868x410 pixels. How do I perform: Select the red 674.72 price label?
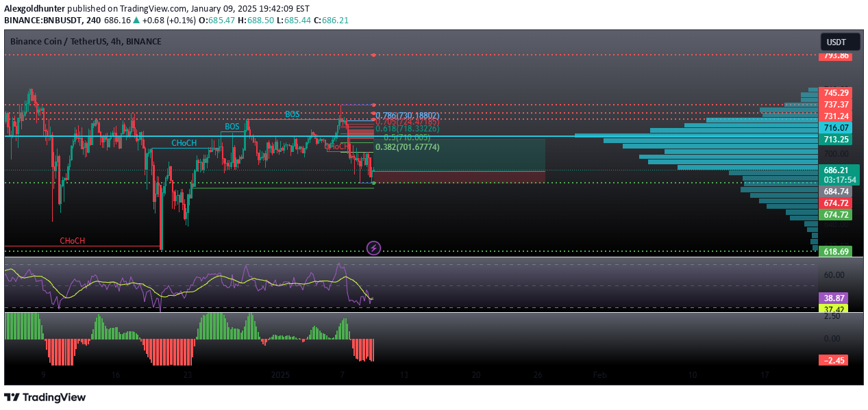click(836, 203)
